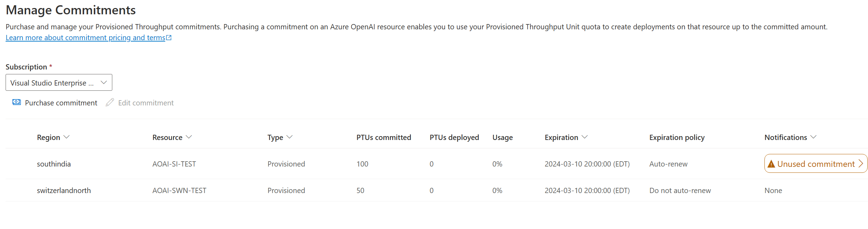Select the southindia commitment row

tap(437, 164)
